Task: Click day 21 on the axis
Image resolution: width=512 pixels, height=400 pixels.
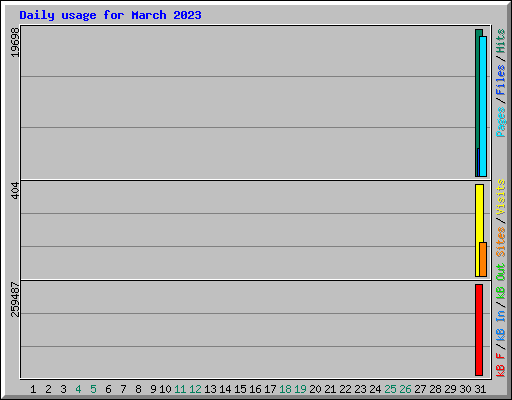Action: click(x=330, y=389)
